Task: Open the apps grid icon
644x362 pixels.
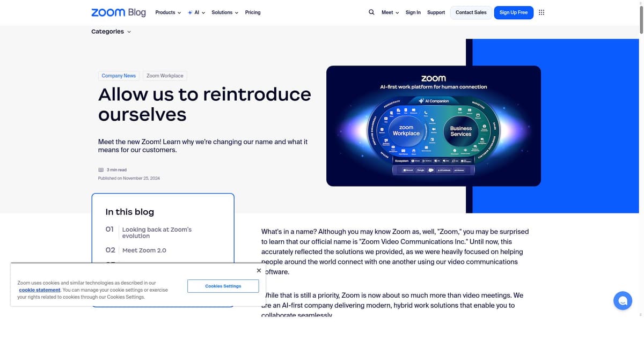Action: coord(541,12)
